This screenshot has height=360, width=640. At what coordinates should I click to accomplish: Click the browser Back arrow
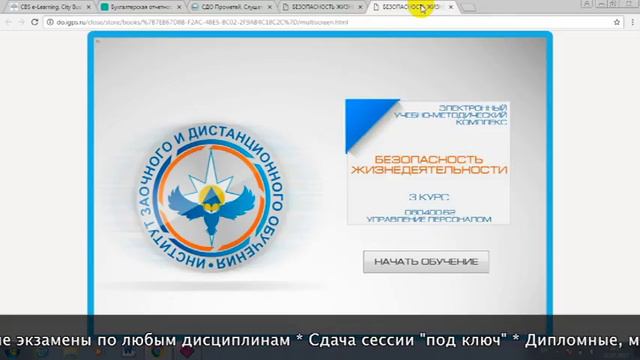[9, 22]
